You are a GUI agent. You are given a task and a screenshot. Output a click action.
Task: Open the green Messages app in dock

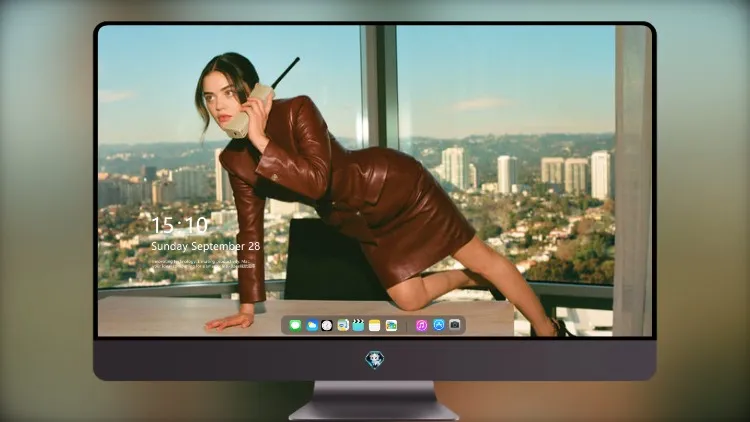pos(295,326)
